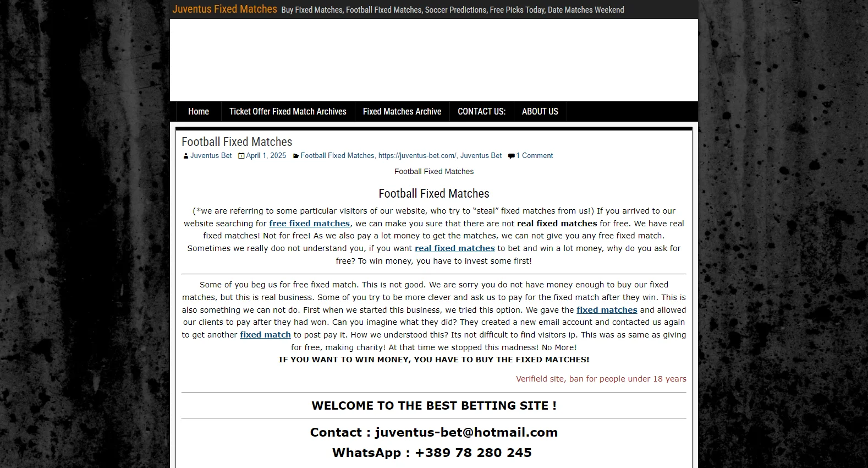The width and height of the screenshot is (868, 468).
Task: Click the Football Fixed Matches centered heading
Action: coord(434,194)
